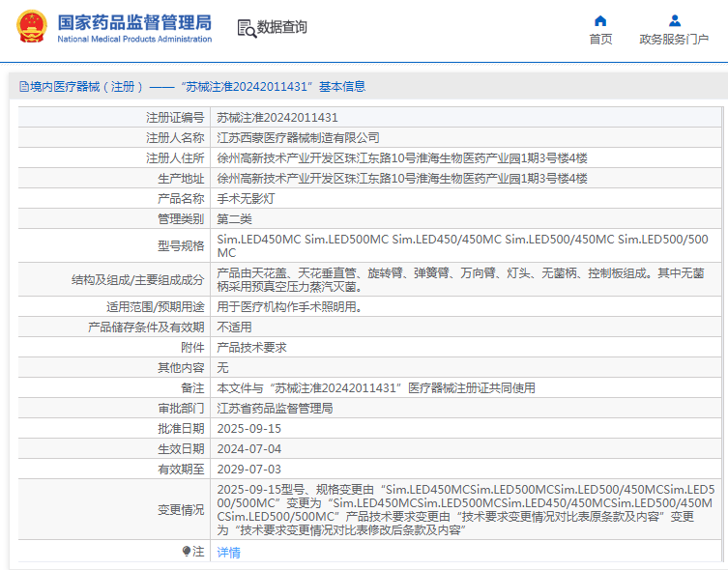Click the 其他内容 label

click(x=181, y=368)
